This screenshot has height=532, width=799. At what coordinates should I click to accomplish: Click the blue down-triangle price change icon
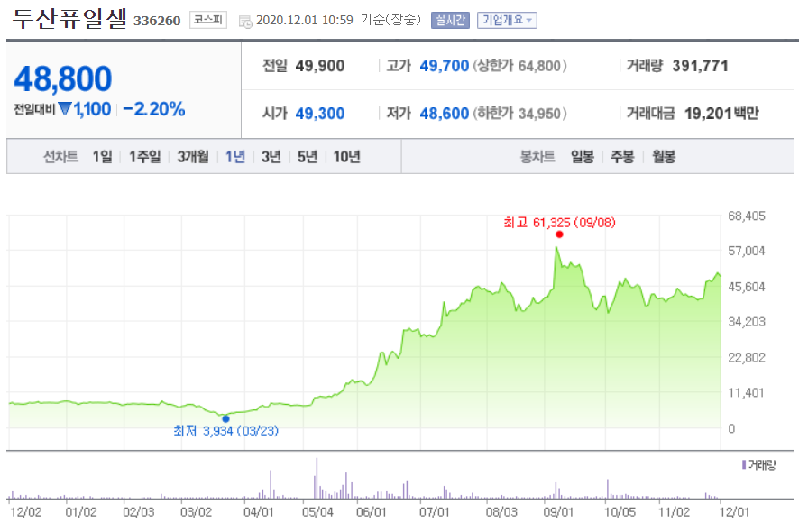point(65,110)
